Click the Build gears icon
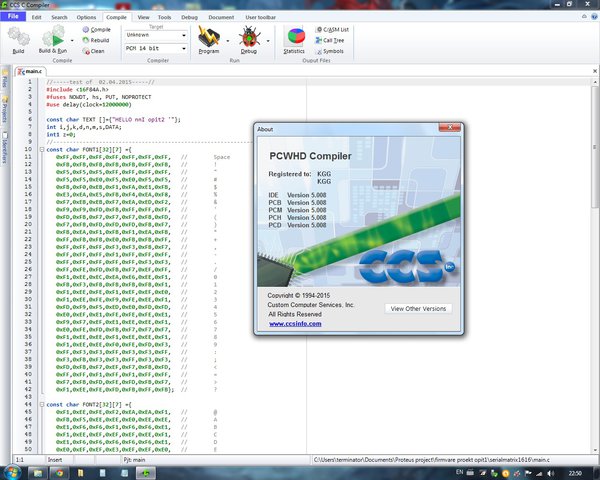The width and height of the screenshot is (600, 480). (x=18, y=37)
